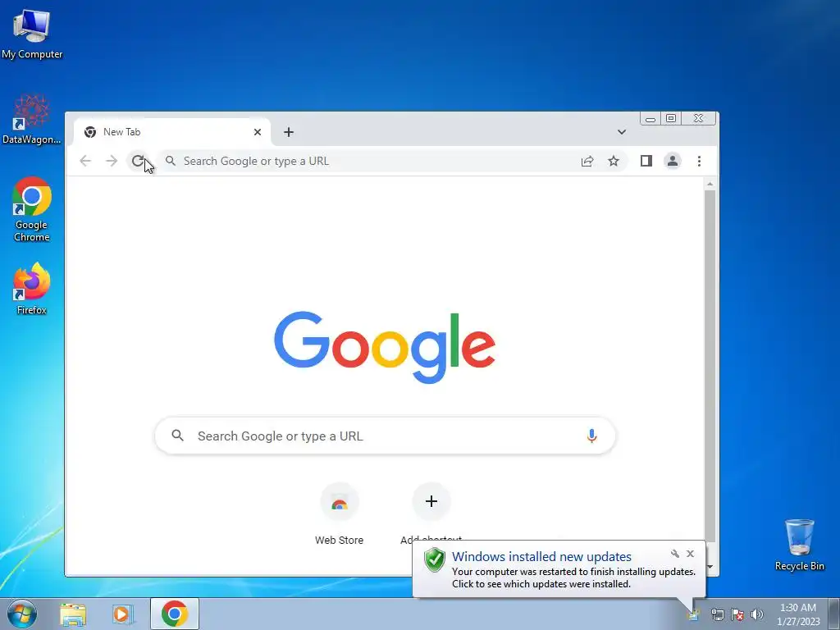Select the Firefox desktop shortcut
This screenshot has height=630, width=840.
(32, 288)
